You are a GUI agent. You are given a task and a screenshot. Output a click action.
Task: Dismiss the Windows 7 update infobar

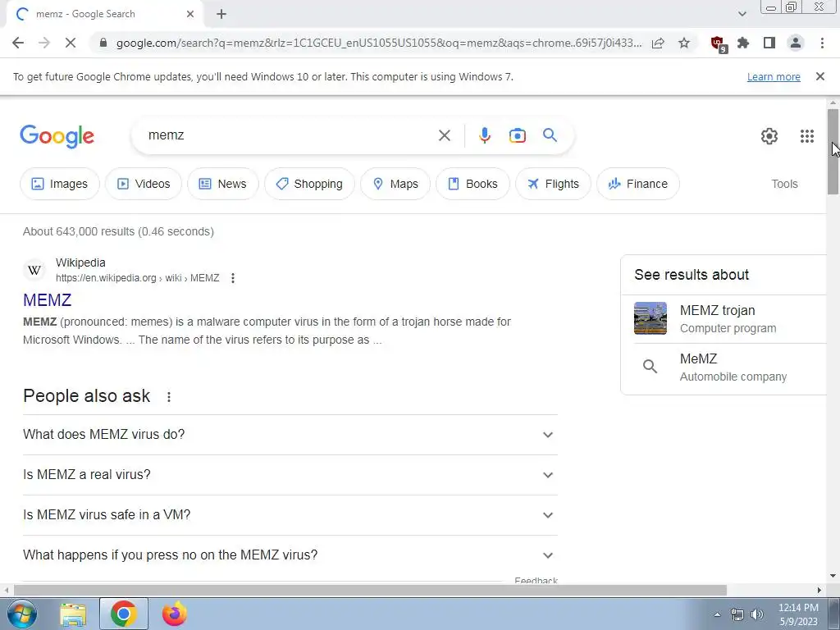820,76
